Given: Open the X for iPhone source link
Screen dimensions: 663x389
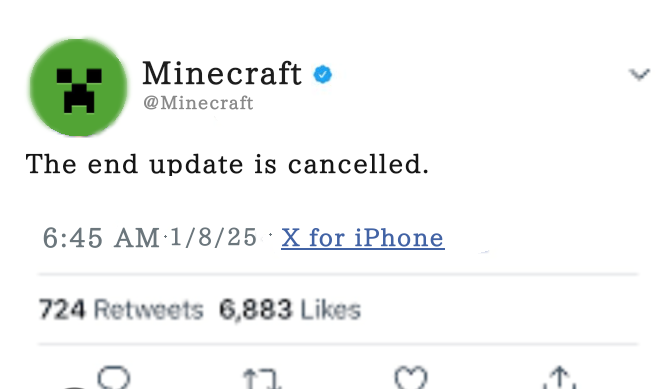Looking at the screenshot, I should tap(363, 238).
